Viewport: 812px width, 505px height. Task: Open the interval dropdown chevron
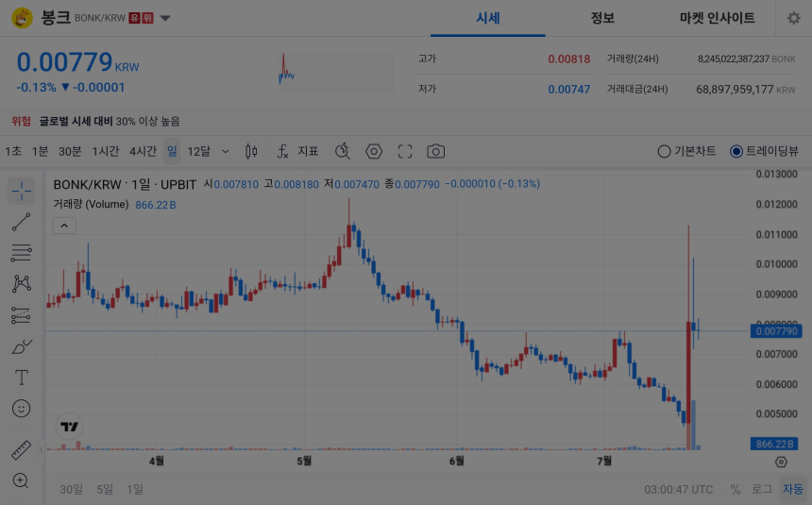226,152
